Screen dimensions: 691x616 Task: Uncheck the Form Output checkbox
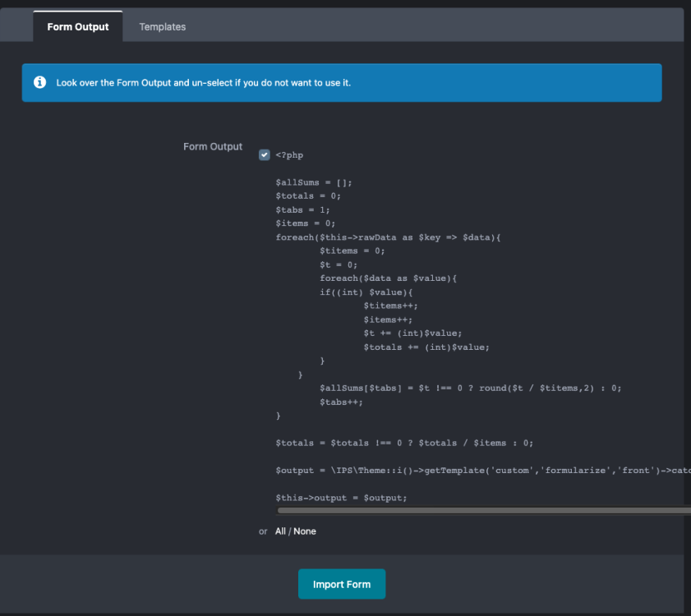[x=265, y=154]
